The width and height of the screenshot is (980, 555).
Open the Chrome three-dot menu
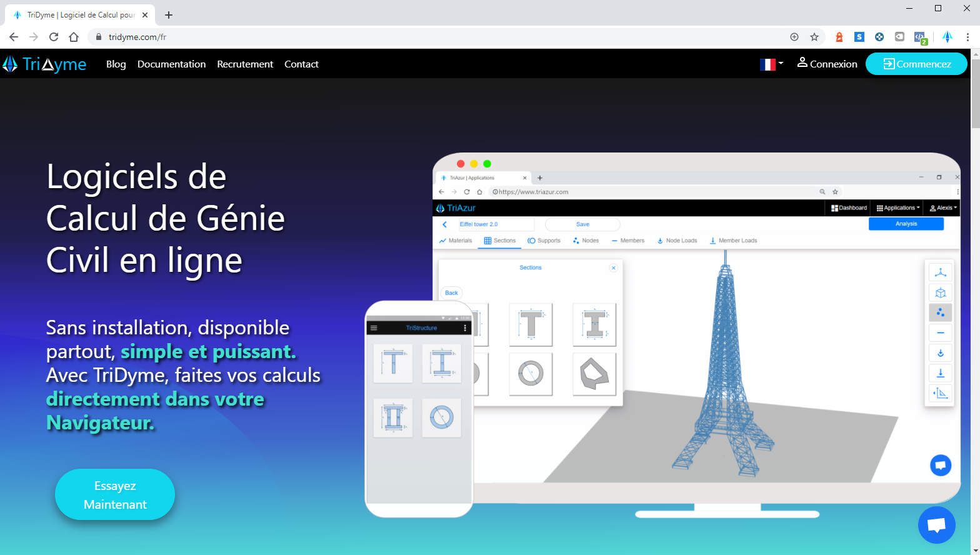(x=967, y=37)
